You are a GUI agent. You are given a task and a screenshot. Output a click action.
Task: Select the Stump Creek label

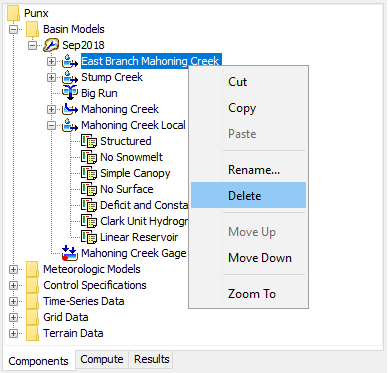(112, 77)
